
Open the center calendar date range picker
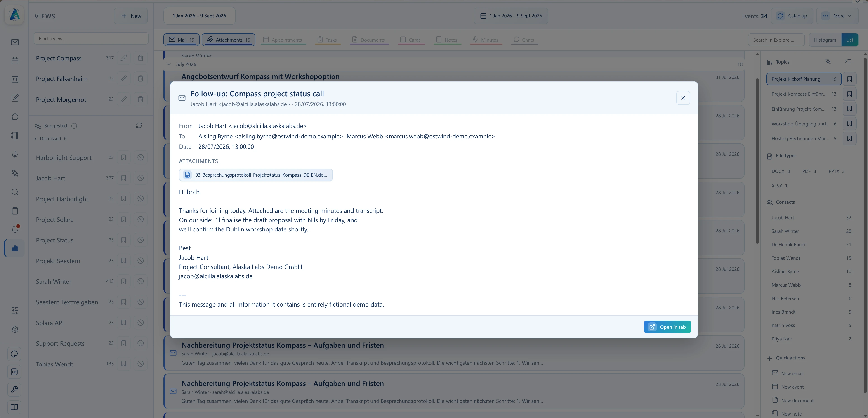point(511,16)
